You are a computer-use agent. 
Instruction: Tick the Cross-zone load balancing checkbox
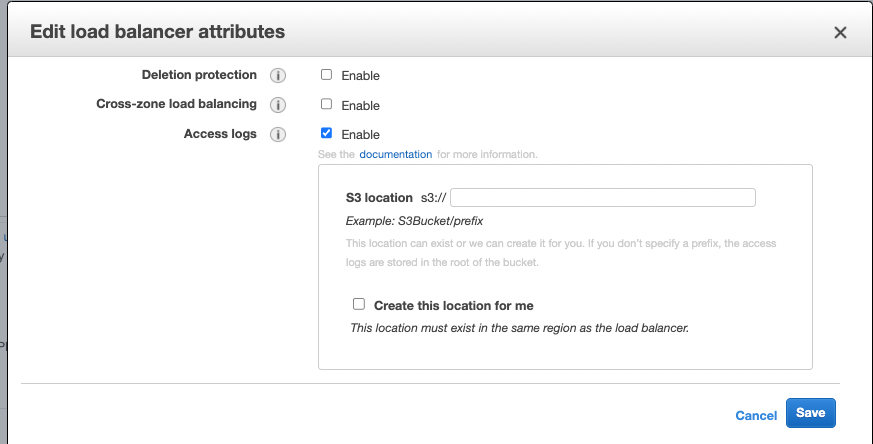tap(326, 104)
